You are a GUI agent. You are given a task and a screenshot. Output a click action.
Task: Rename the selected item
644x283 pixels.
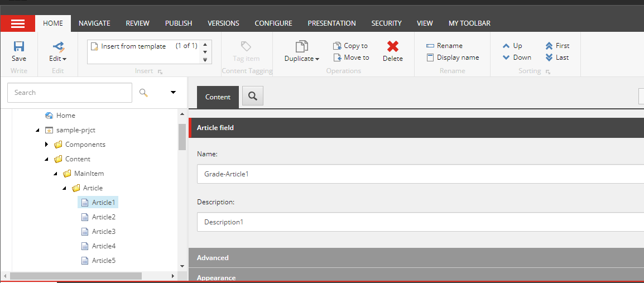(444, 46)
